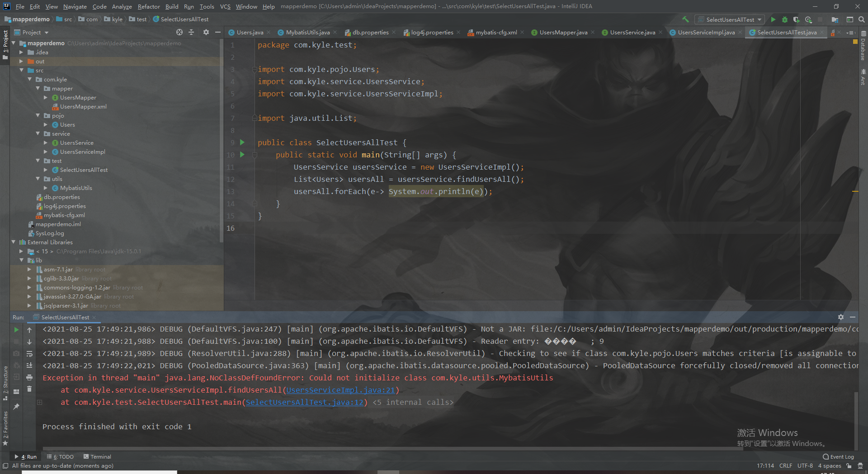
Task: Open the 6: TODO tool window button
Action: tap(60, 457)
